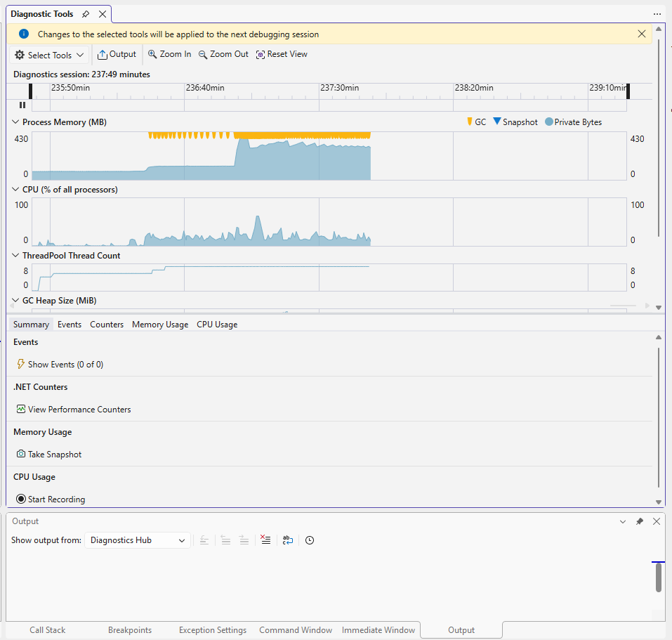Collapse the Process Memory graph
Screen dimensions: 672x640
[x=16, y=122]
